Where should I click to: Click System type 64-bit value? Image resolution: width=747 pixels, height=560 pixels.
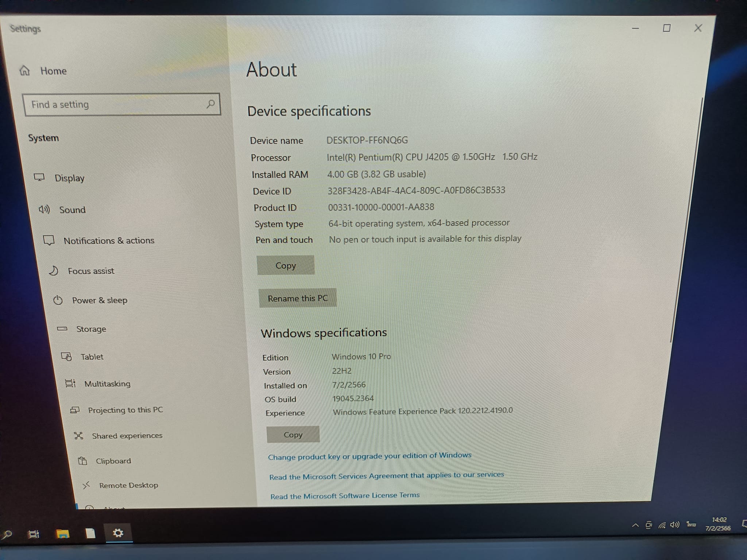pyautogui.click(x=419, y=223)
